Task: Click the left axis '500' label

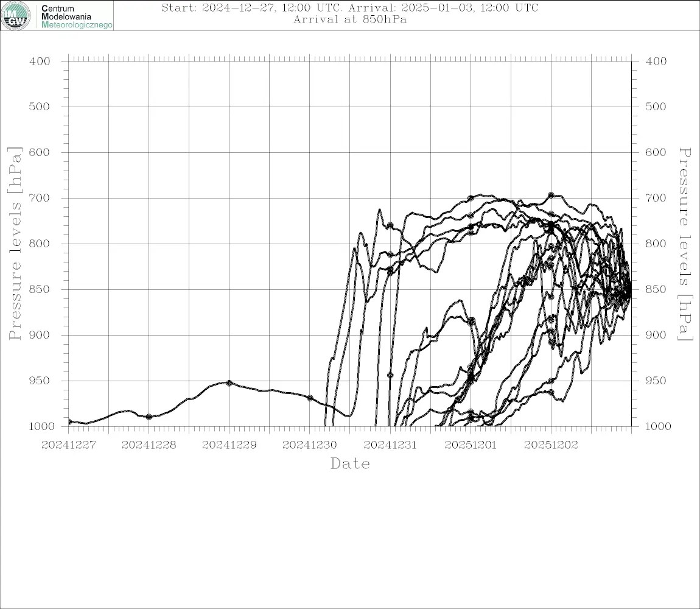Action: point(40,107)
